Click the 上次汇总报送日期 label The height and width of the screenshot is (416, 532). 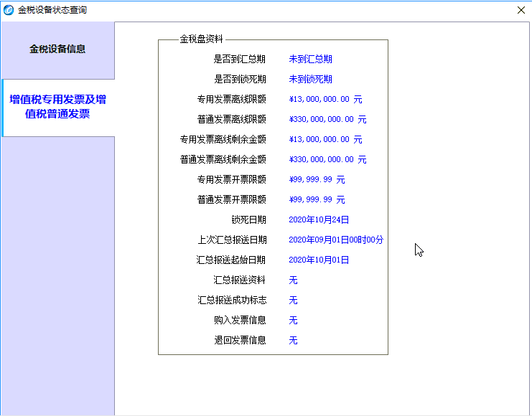click(232, 240)
